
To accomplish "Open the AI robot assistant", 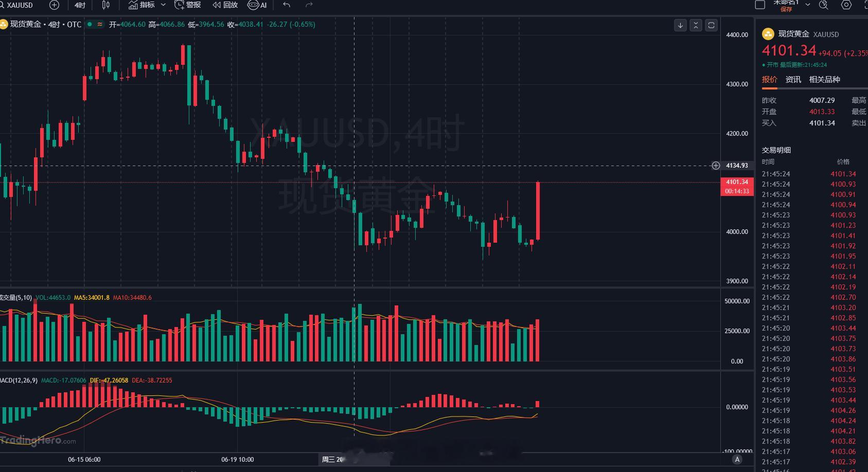I will [257, 5].
